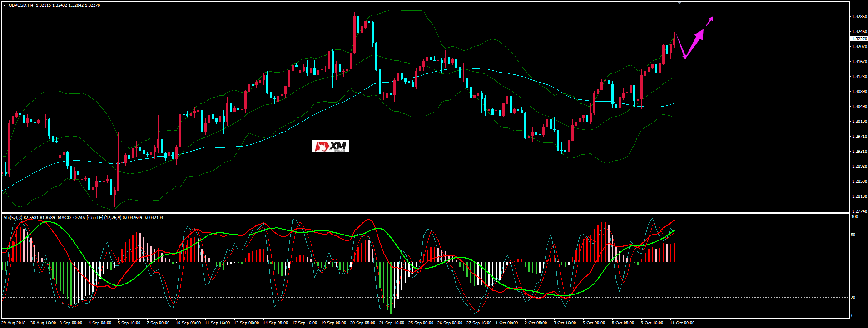This screenshot has height=328, width=868.
Task: Click the 1.30490 price axis label
Action: (859, 107)
